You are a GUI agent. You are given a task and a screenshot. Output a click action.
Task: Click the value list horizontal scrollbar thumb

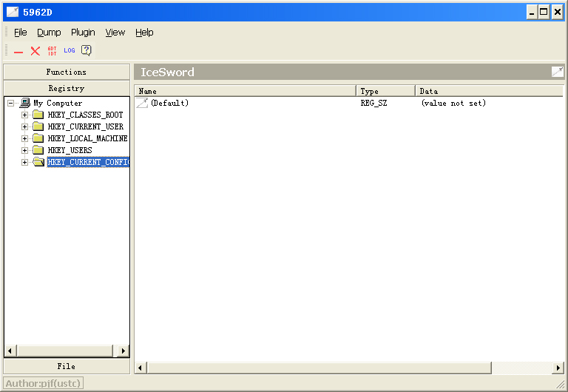[319, 368]
